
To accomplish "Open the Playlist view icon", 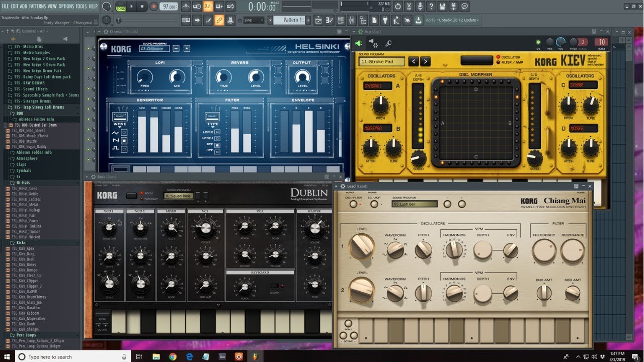I will coord(318,20).
